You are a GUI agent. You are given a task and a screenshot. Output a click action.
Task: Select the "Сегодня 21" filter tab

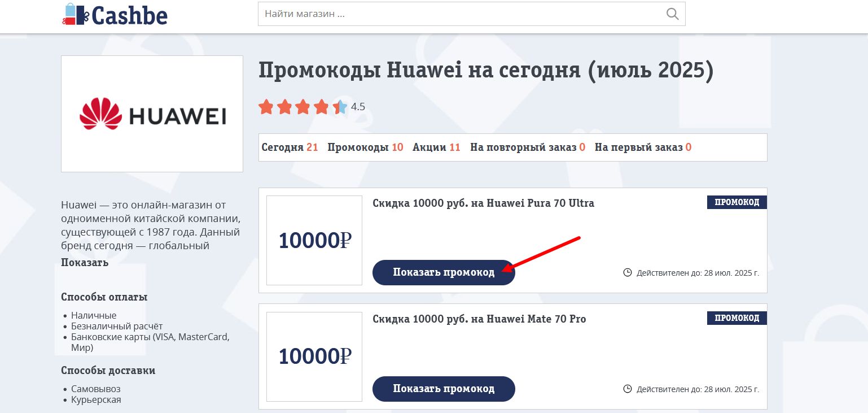(x=290, y=147)
